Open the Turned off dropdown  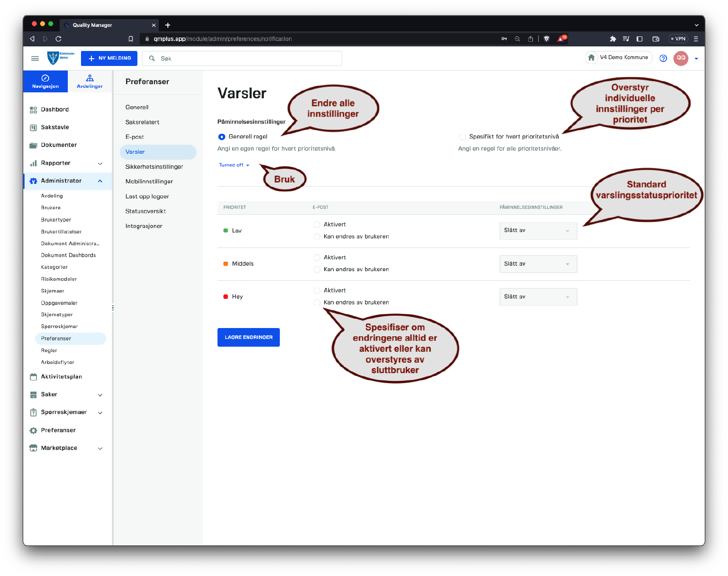click(x=234, y=165)
